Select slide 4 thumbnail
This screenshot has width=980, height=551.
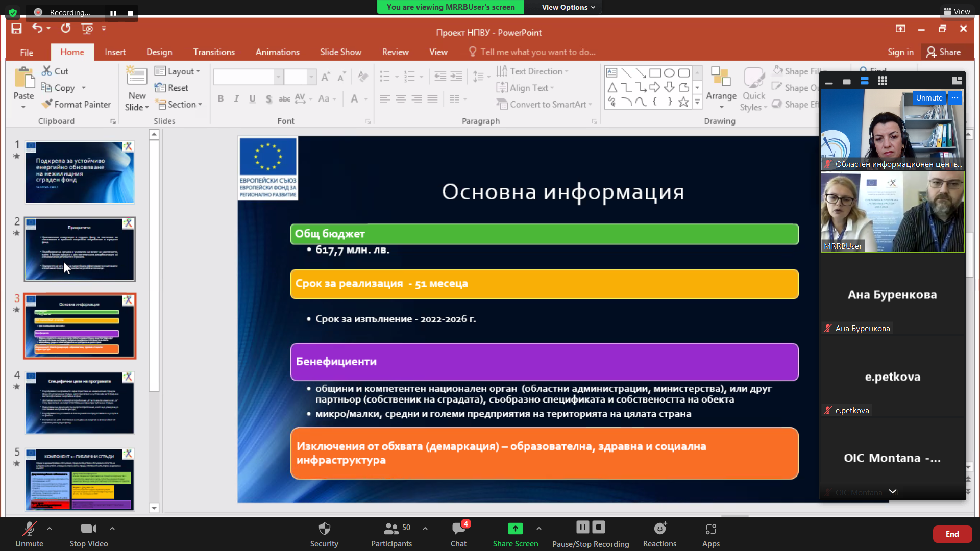coord(80,403)
